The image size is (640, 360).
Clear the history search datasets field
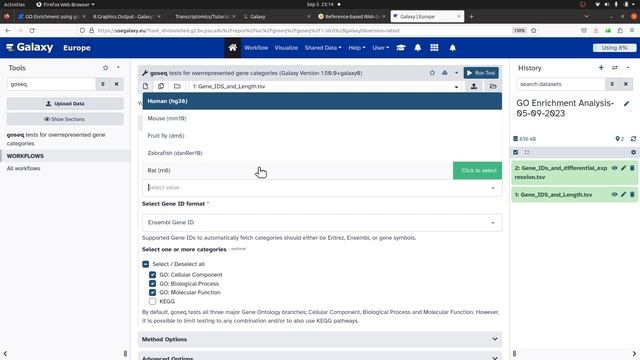626,84
